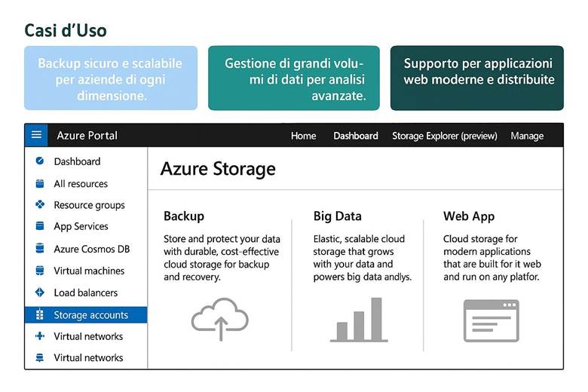Open Virtual machines from the sidebar
This screenshot has height=392, width=588.
tap(89, 271)
